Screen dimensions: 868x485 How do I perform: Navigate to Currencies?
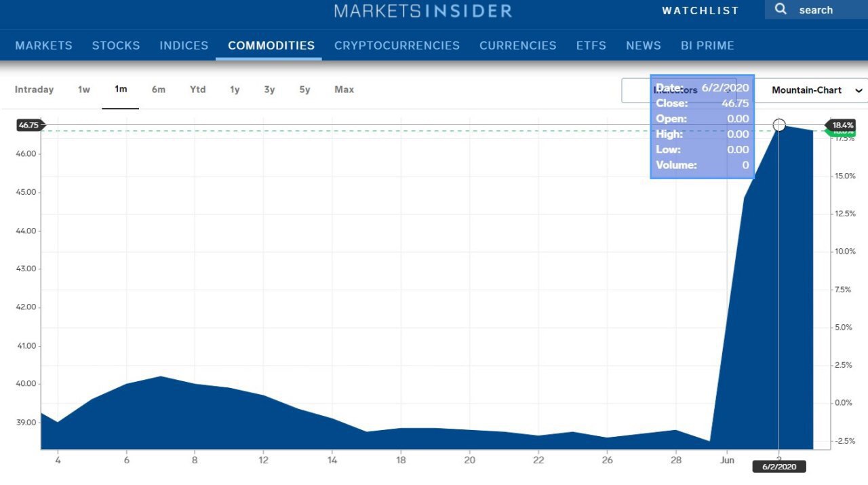pos(518,45)
